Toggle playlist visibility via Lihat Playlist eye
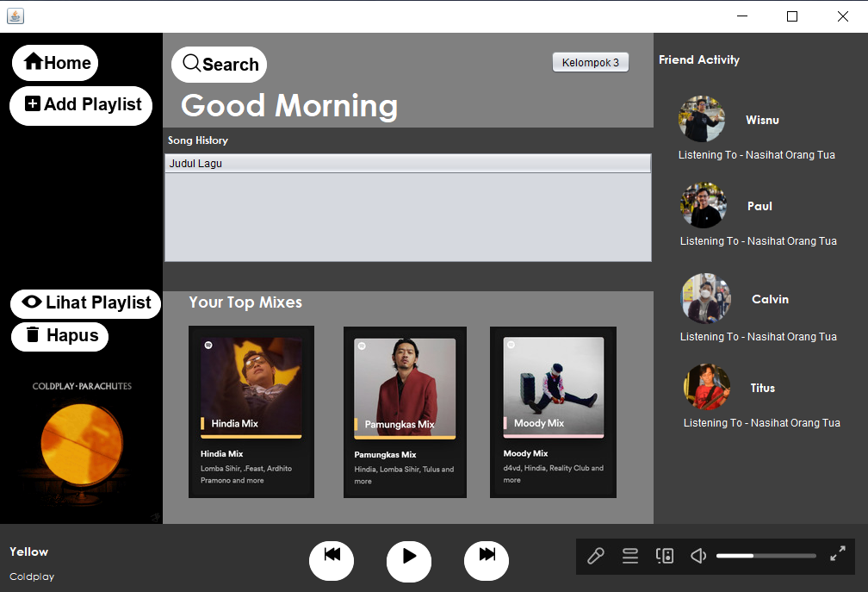The height and width of the screenshot is (592, 868). 32,303
